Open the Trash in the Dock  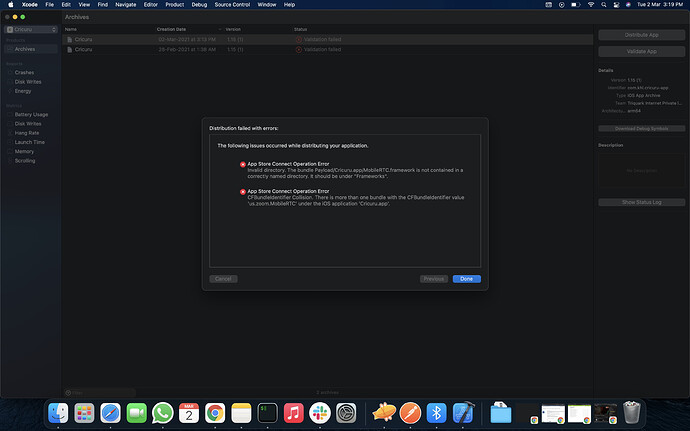(631, 412)
